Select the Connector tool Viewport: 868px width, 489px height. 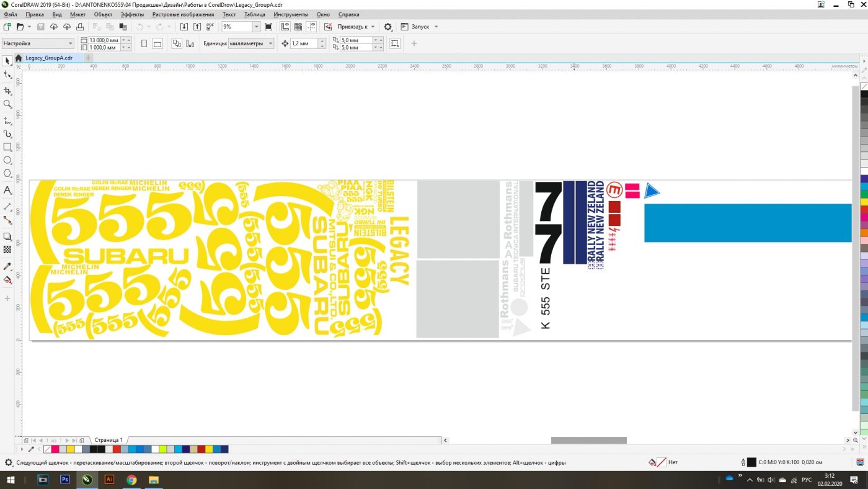pos(7,220)
